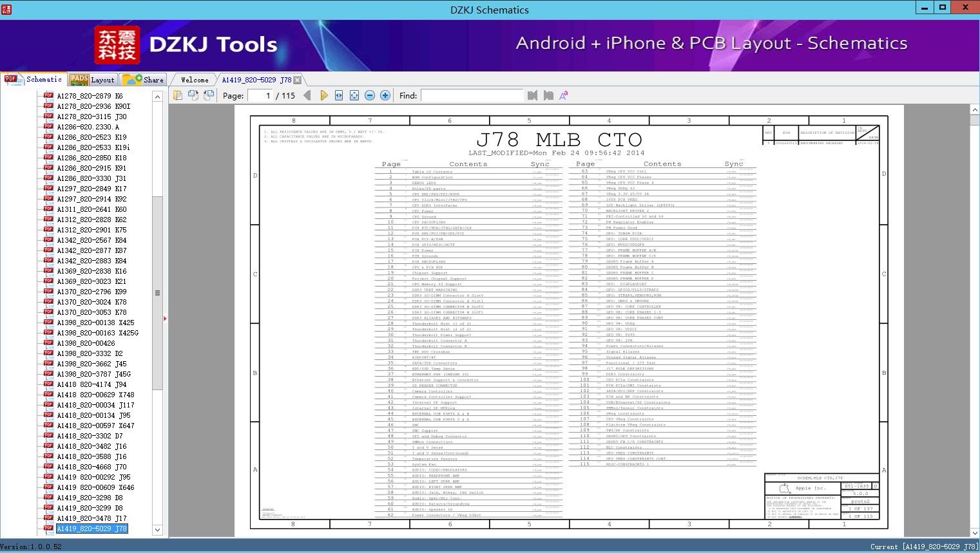Open A1286_820-3330 J31 schematic
The width and height of the screenshot is (980, 553).
91,178
